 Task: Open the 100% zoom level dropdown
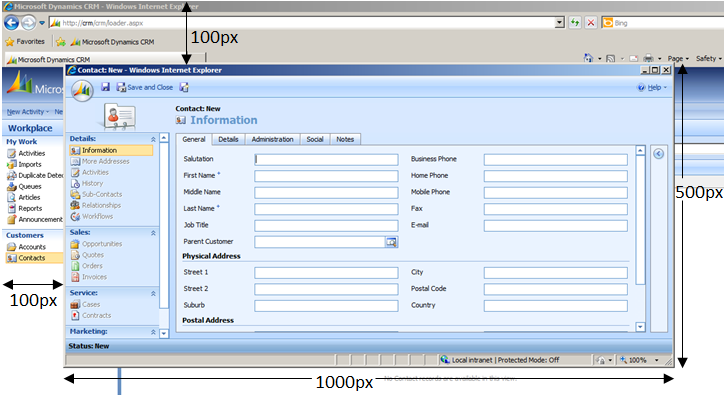657,360
